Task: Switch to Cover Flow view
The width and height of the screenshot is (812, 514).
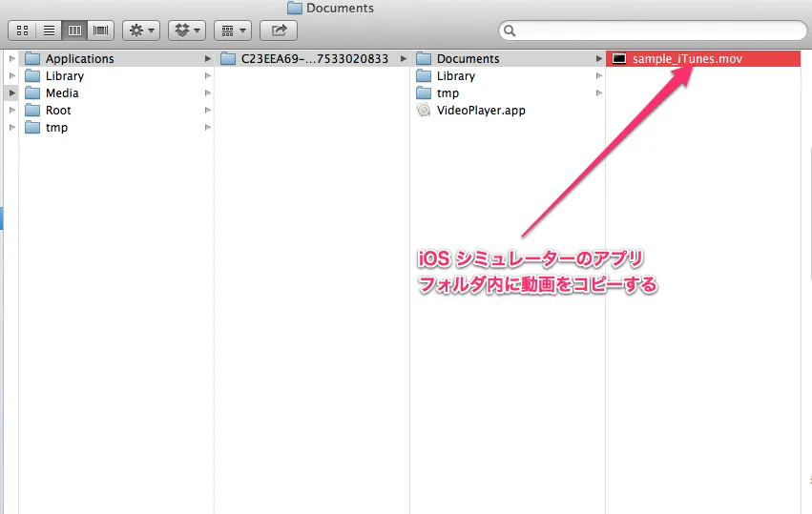Action: [x=101, y=31]
